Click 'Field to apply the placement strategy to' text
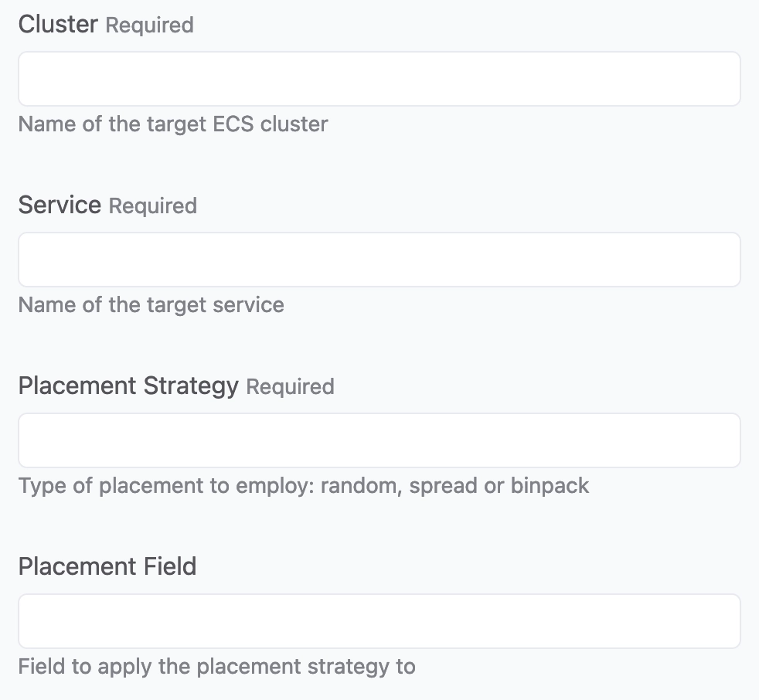Screen dimensions: 759x700 (217, 667)
